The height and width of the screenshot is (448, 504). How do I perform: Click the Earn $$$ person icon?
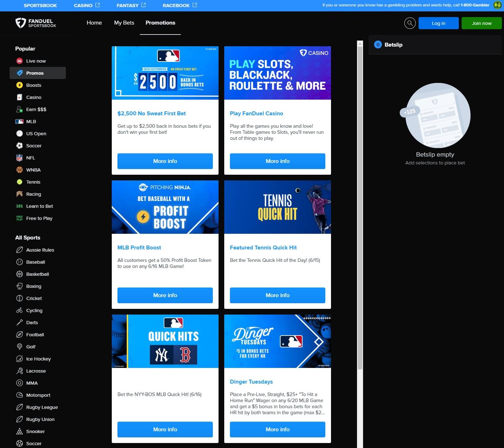tap(20, 109)
